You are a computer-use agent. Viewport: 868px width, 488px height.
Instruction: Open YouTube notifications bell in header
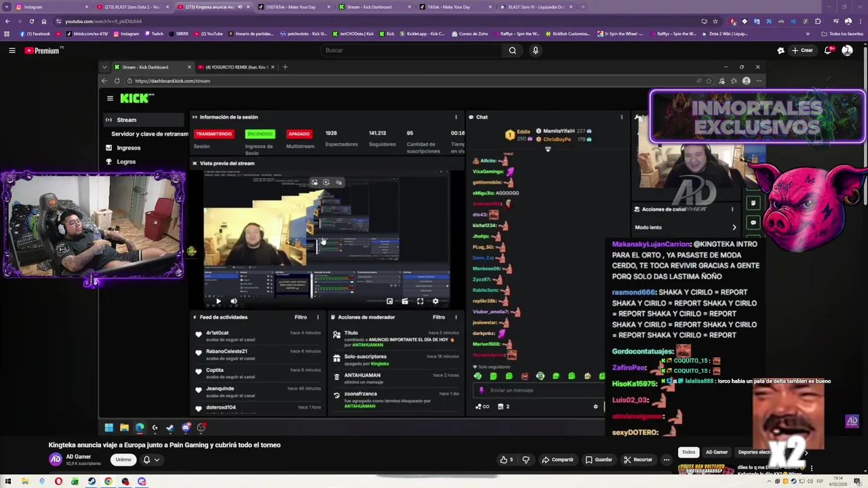click(829, 50)
